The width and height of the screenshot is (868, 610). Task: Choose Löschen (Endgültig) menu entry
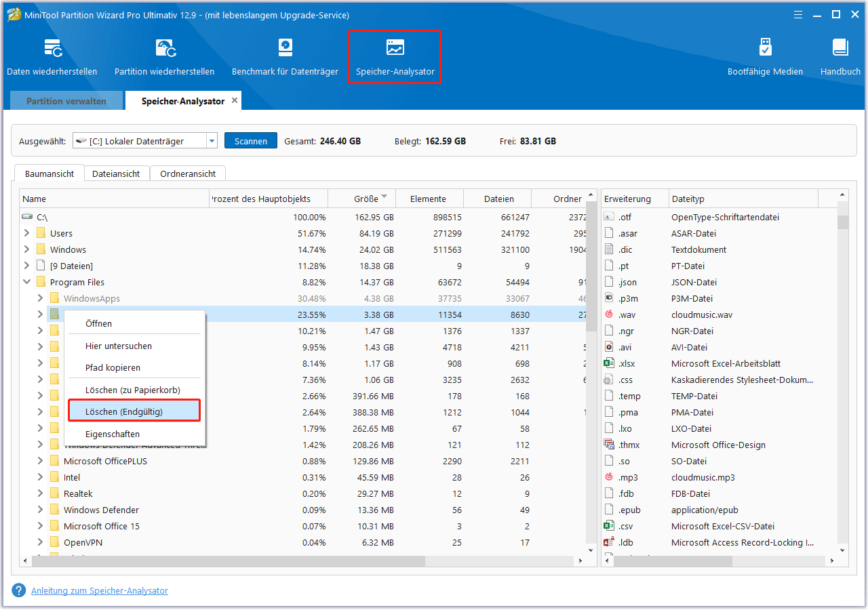pyautogui.click(x=134, y=411)
